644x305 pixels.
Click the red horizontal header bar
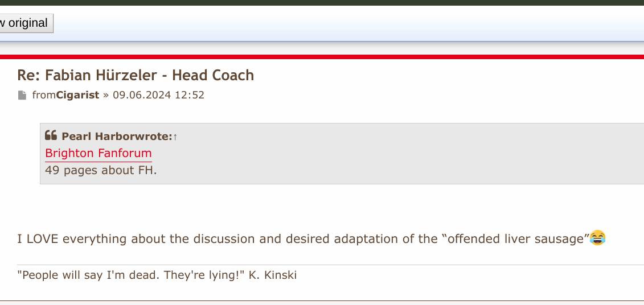(322, 57)
